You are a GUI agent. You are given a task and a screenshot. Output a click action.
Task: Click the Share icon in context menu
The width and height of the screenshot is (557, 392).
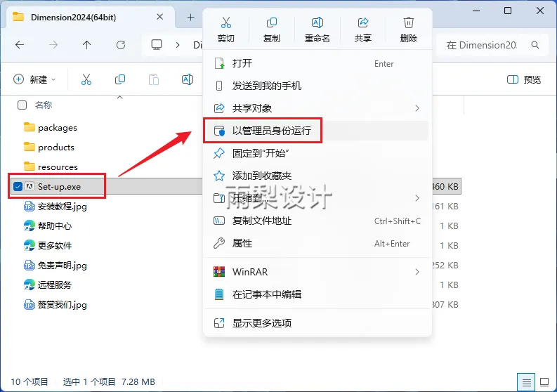pos(363,23)
